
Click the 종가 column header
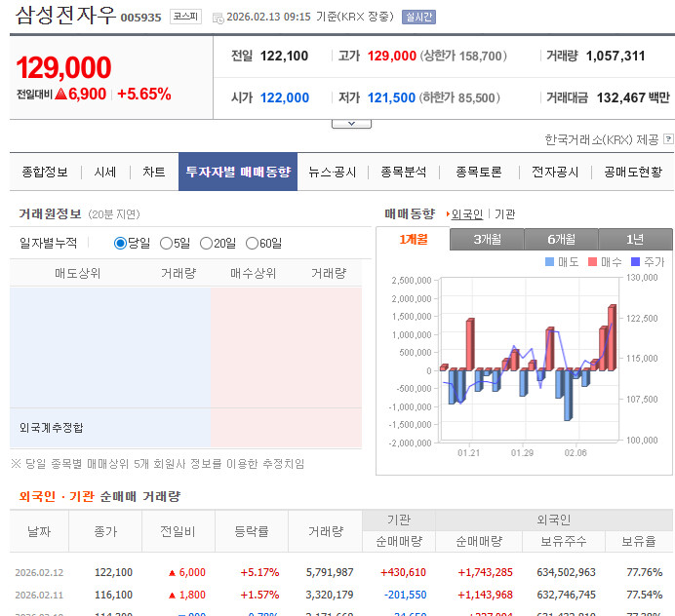click(x=105, y=531)
